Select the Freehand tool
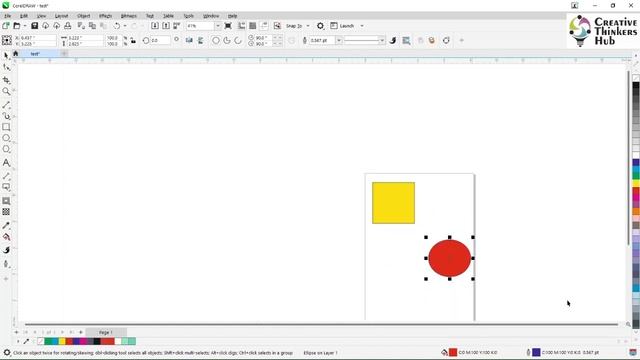The height and width of the screenshot is (360, 640). (6, 105)
